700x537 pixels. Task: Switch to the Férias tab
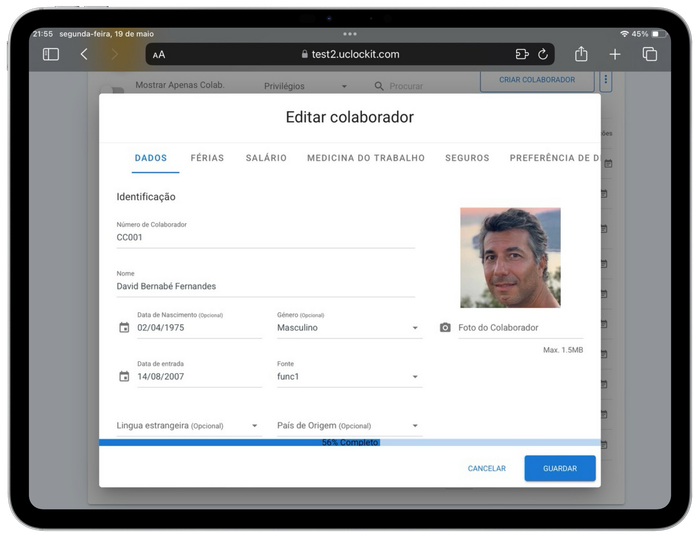[x=207, y=158]
